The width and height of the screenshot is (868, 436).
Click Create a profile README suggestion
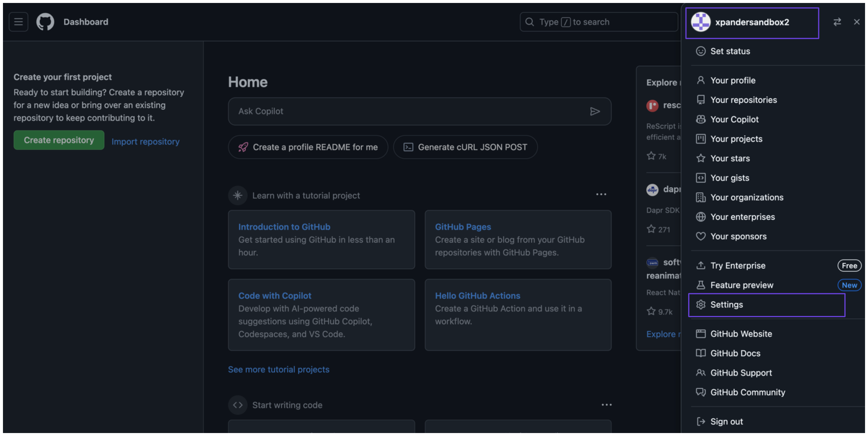(x=308, y=147)
